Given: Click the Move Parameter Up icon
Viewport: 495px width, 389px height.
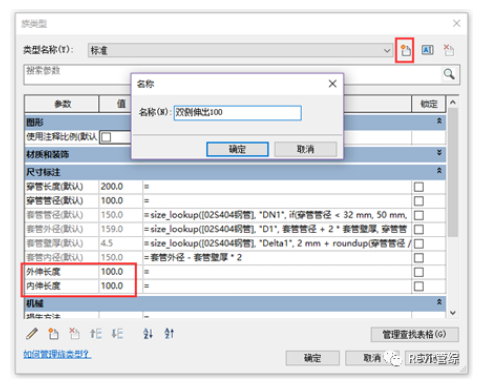Looking at the screenshot, I should pos(96,333).
